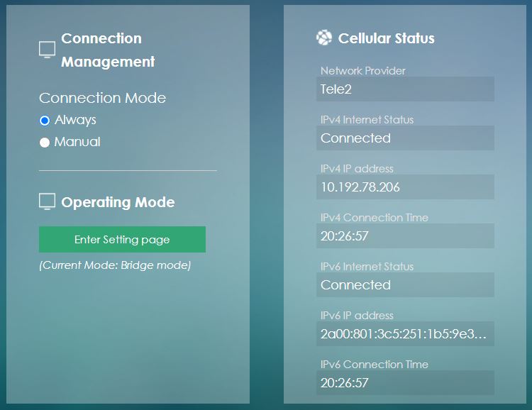This screenshot has width=532, height=410.
Task: Click the Operating Mode heading text
Action: (118, 202)
